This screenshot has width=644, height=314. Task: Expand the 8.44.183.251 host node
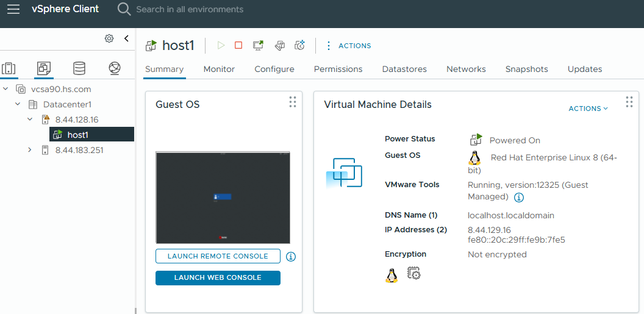(x=29, y=150)
